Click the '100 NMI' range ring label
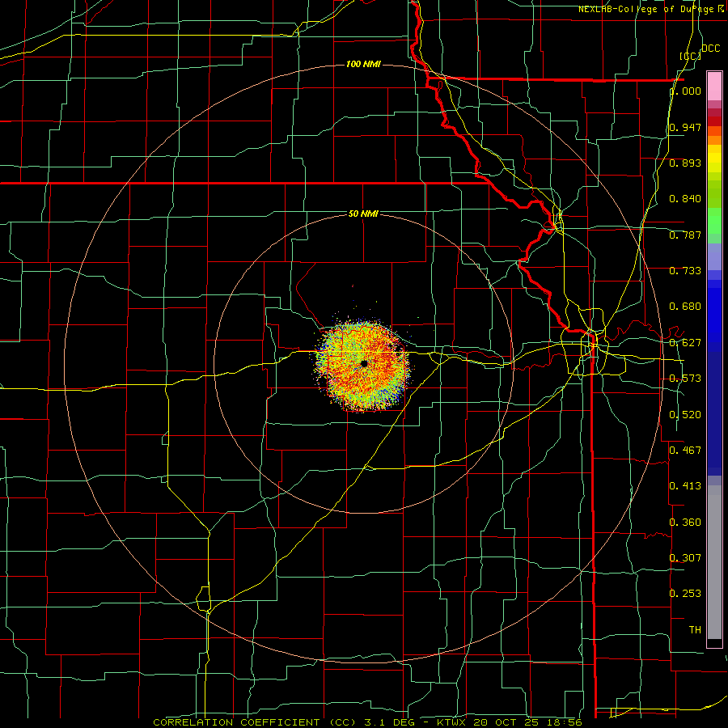The height and width of the screenshot is (728, 728). pos(363,64)
